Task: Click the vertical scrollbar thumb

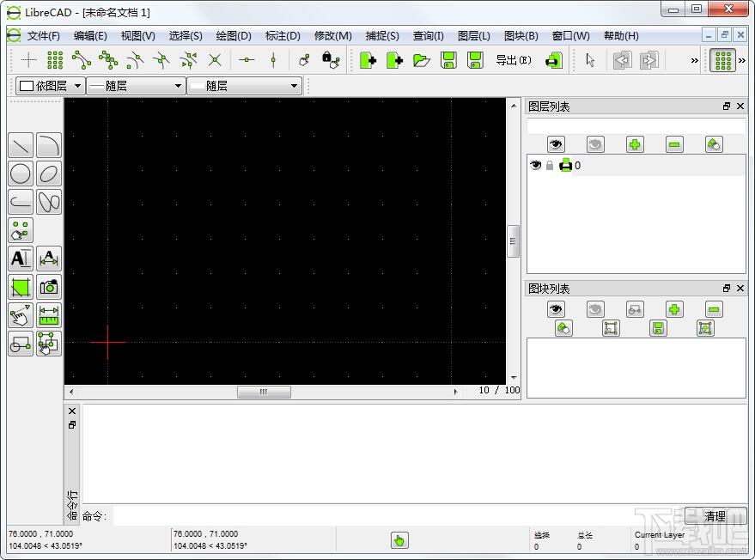Action: [x=514, y=241]
